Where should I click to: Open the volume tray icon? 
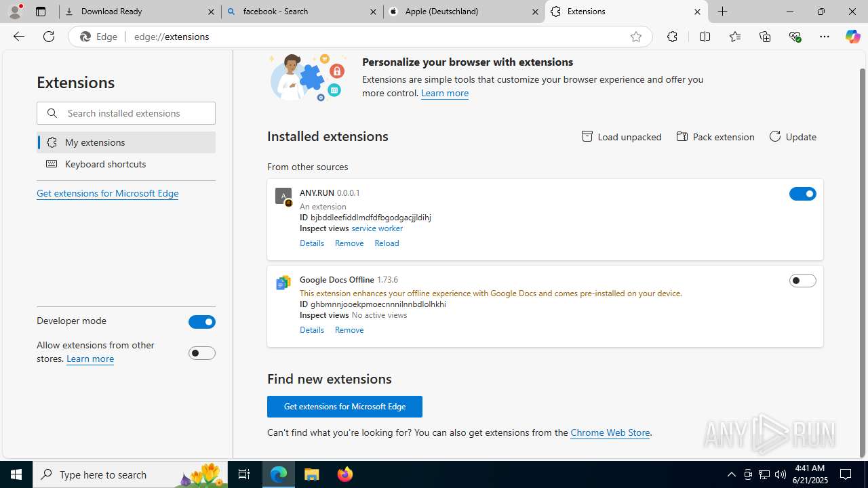pyautogui.click(x=781, y=474)
